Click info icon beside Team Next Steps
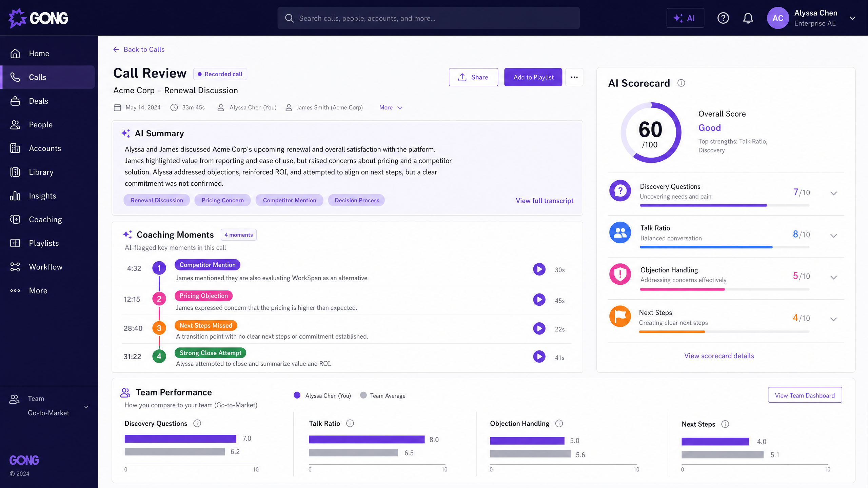Screen dimensions: 868x488 click(x=725, y=424)
